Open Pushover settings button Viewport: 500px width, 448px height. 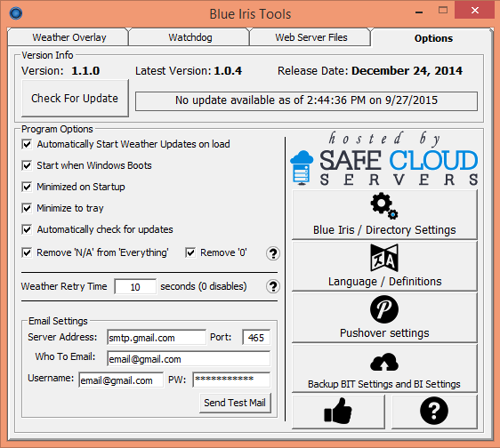click(x=384, y=317)
